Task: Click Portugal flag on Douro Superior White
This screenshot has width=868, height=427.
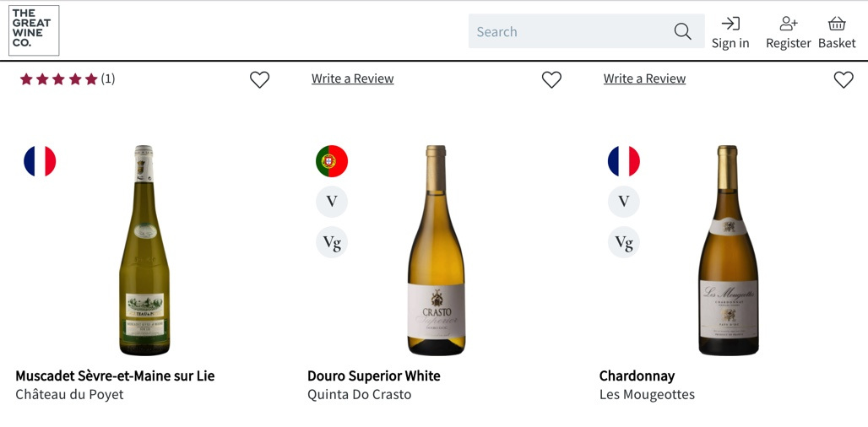Action: pyautogui.click(x=332, y=161)
